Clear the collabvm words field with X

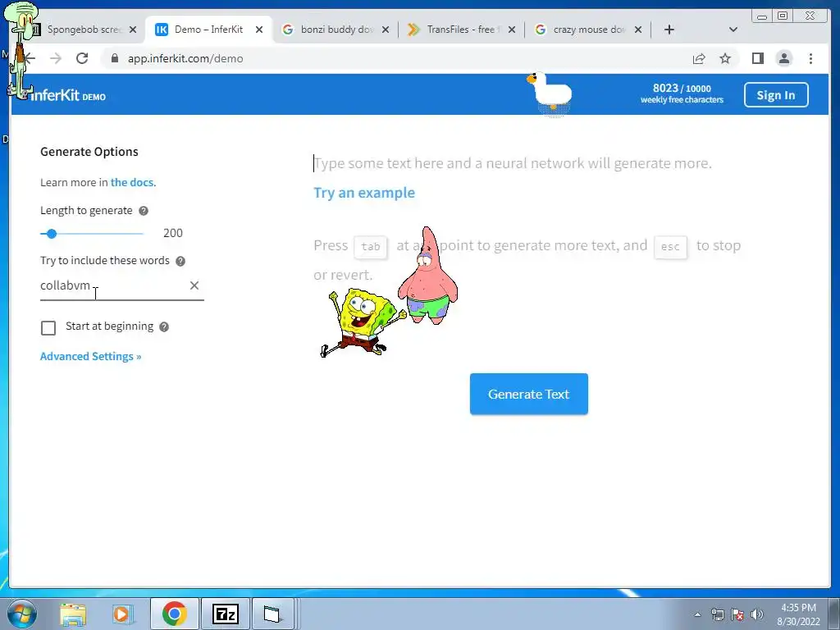tap(194, 285)
